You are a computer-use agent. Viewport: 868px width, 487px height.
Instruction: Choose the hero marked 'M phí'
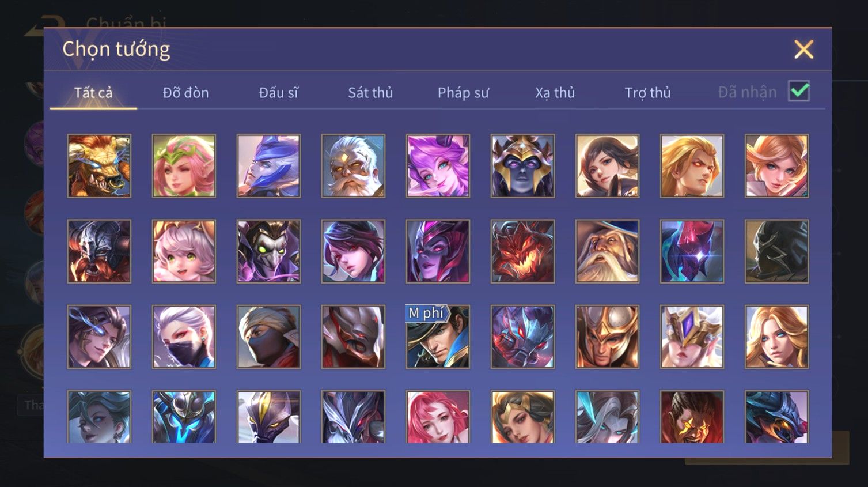point(438,337)
